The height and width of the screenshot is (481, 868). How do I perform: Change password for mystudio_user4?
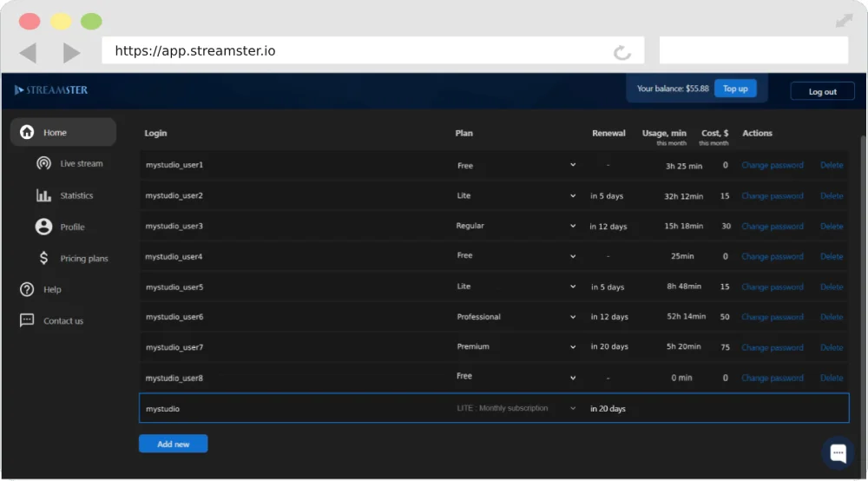[x=773, y=256]
